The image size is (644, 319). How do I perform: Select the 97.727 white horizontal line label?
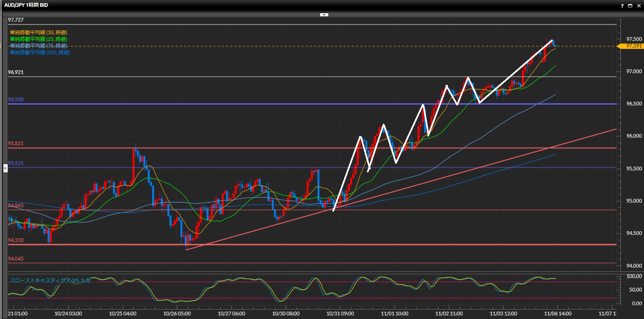tap(16, 20)
